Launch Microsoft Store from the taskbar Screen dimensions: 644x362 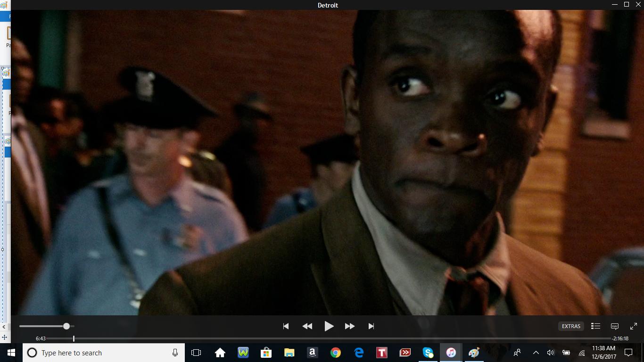coord(266,353)
